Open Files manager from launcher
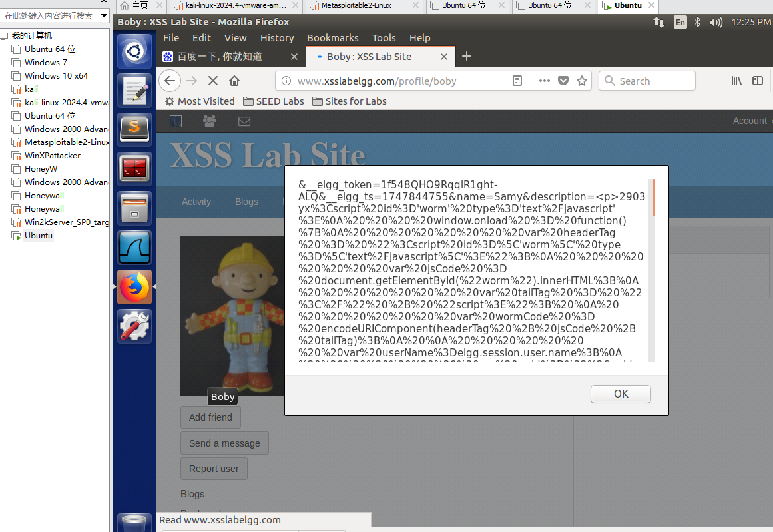 click(x=134, y=208)
